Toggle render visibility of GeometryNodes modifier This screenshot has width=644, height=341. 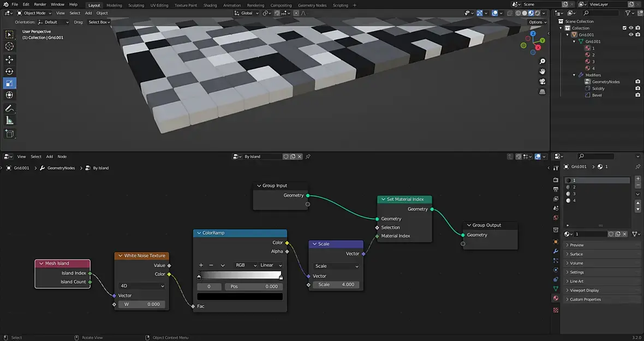point(637,82)
